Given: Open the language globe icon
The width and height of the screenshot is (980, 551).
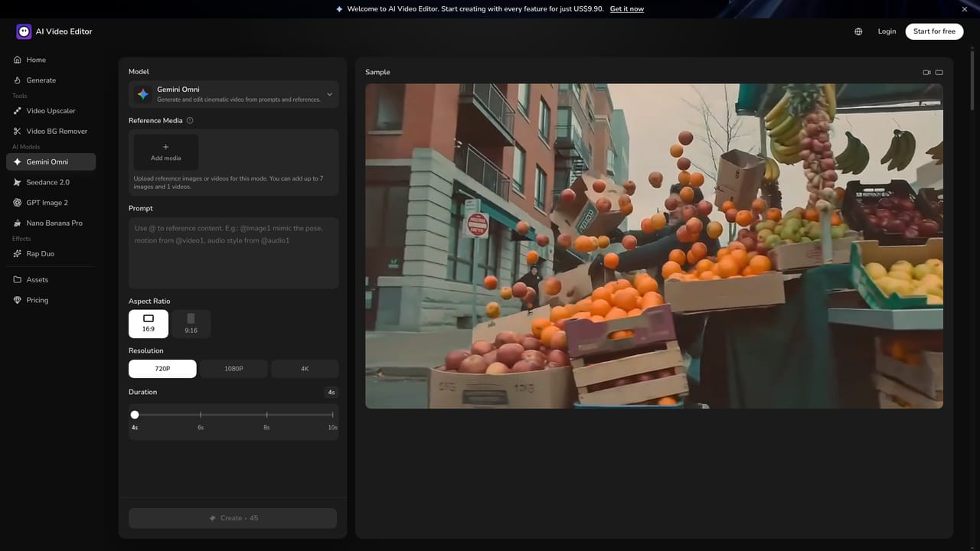Looking at the screenshot, I should pos(858,31).
